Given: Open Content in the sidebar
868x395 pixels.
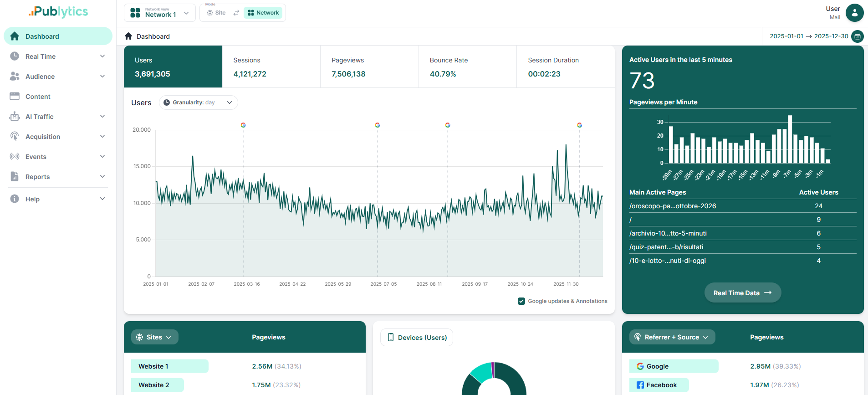Looking at the screenshot, I should click(58, 96).
